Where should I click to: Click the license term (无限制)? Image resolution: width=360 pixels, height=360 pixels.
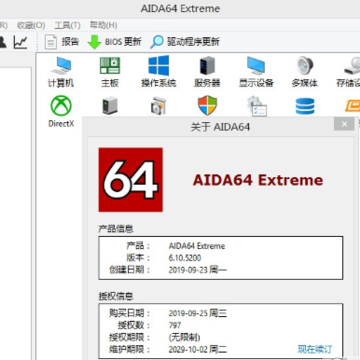(x=184, y=337)
